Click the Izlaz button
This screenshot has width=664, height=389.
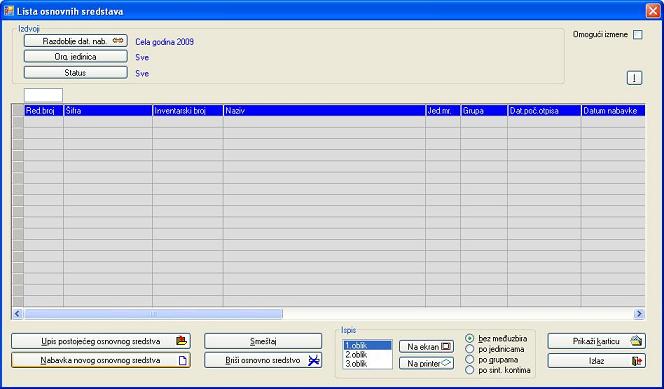click(x=596, y=361)
